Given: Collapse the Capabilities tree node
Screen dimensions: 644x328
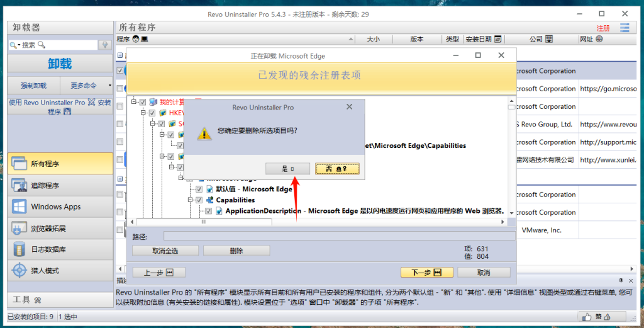Looking at the screenshot, I should click(190, 200).
